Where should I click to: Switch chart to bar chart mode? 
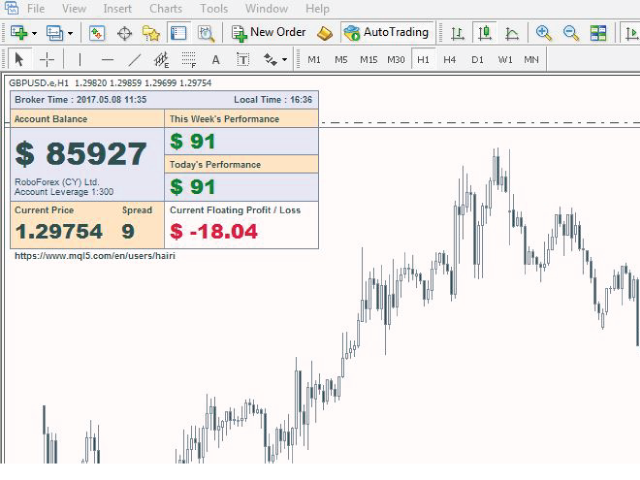coord(457,33)
